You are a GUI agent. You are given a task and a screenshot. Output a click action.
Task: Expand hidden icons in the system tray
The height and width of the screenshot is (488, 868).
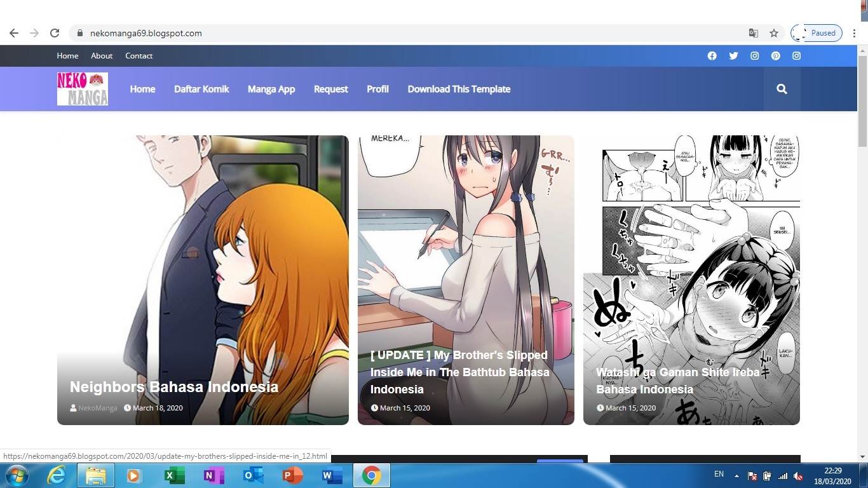pyautogui.click(x=736, y=475)
